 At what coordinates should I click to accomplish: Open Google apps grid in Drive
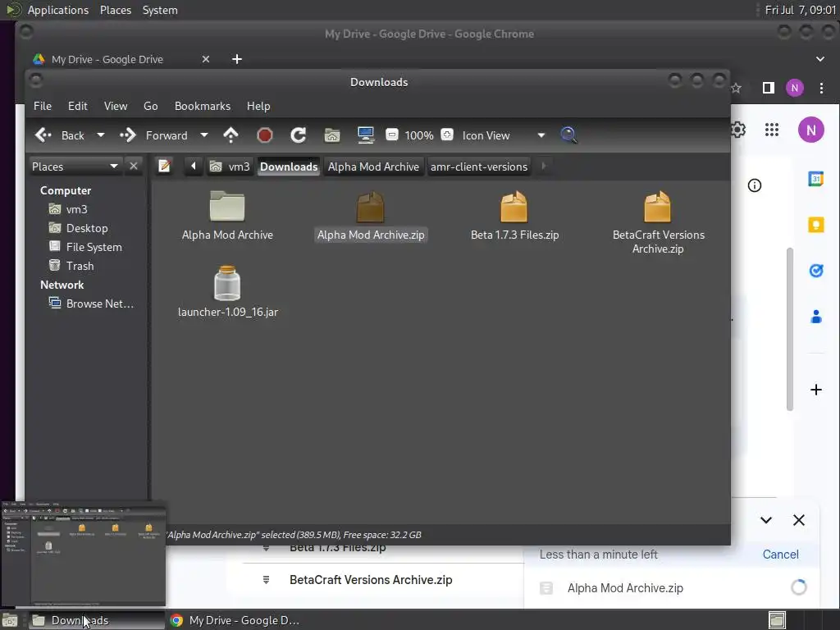[771, 130]
